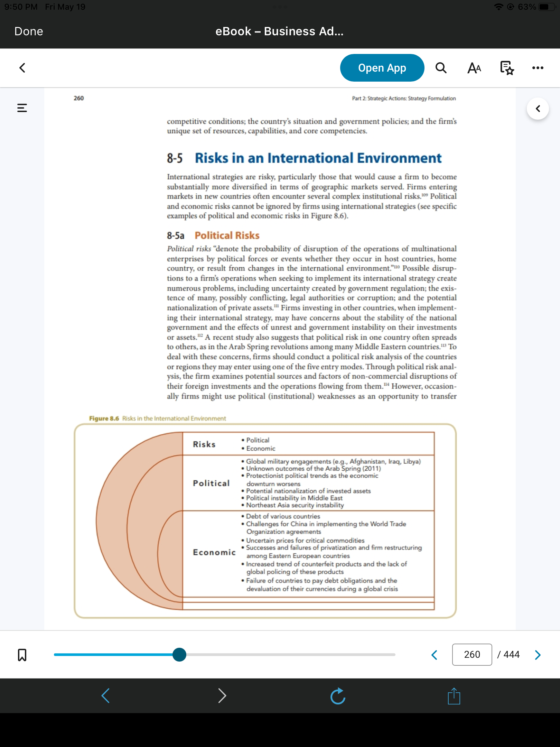Go back using the top-left chevron
This screenshot has width=560, height=747.
coord(22,68)
